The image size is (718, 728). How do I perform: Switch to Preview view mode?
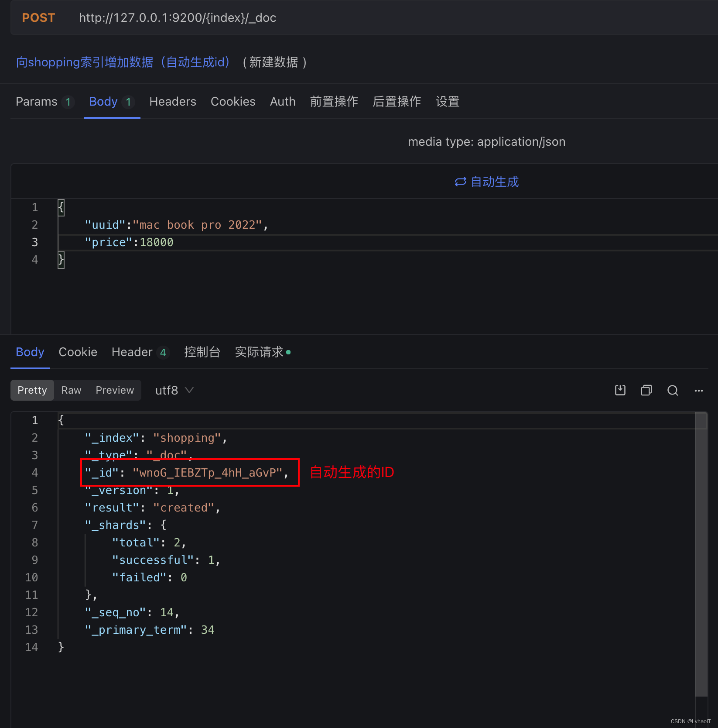point(115,390)
